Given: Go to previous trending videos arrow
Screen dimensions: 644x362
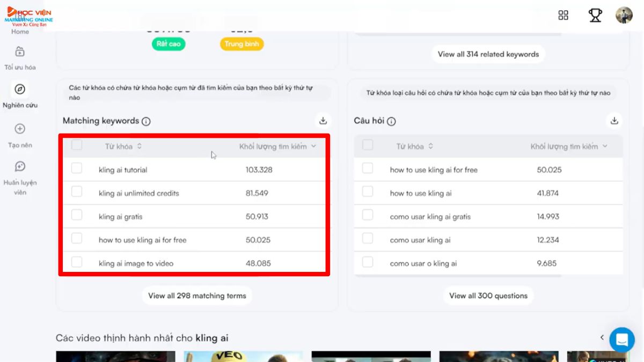Looking at the screenshot, I should 602,337.
